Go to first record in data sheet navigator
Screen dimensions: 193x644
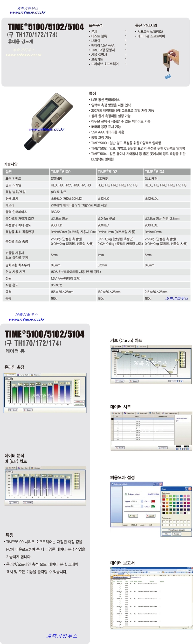tap(177, 449)
